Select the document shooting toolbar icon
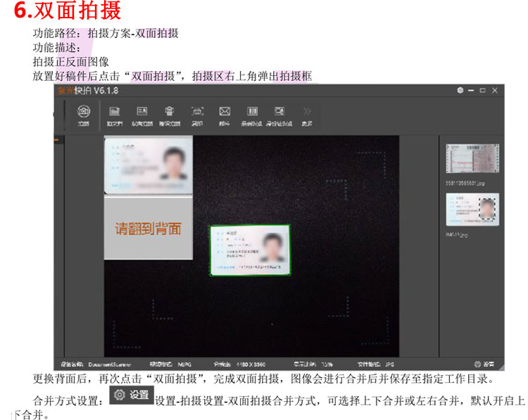528x420 pixels. 114,113
